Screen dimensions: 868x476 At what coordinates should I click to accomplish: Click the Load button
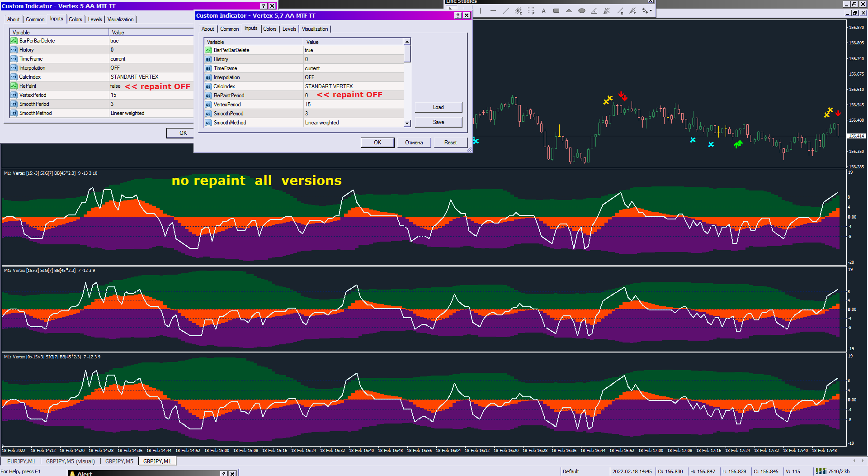tap(439, 107)
